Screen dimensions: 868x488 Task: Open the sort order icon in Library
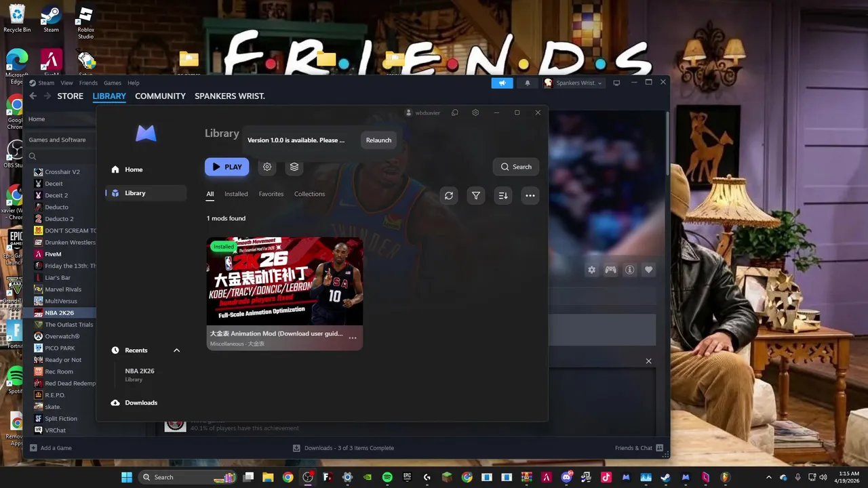[503, 196]
